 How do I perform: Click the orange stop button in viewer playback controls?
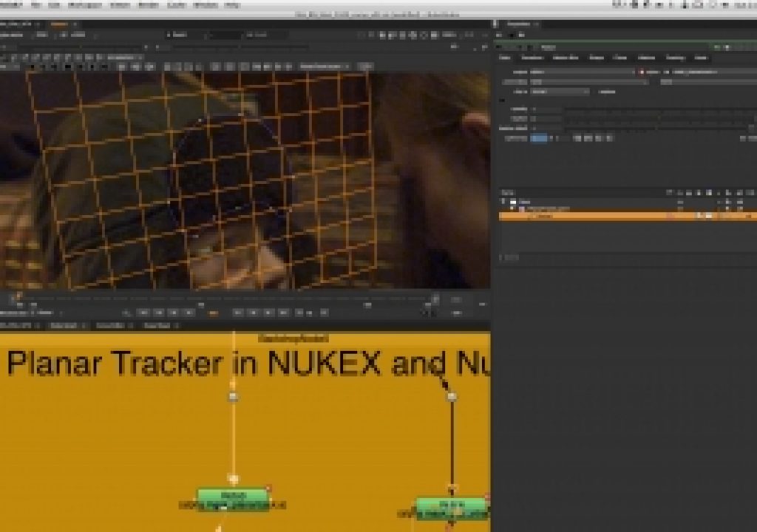pos(213,313)
